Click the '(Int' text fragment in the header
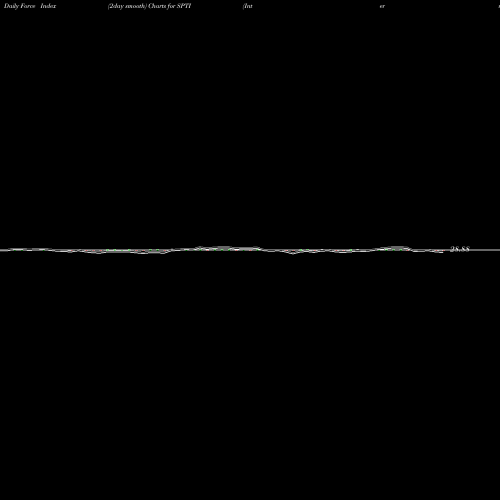This screenshot has height=500, width=500. click(x=248, y=6)
